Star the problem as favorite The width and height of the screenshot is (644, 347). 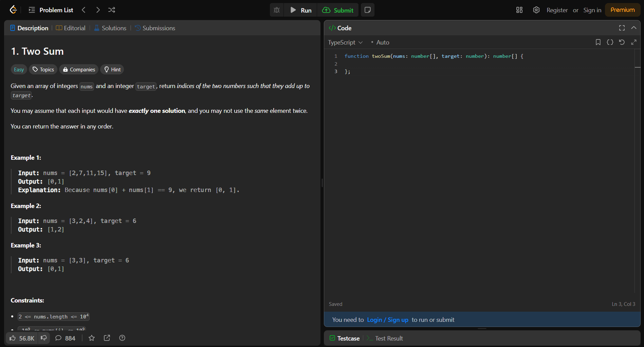click(92, 338)
